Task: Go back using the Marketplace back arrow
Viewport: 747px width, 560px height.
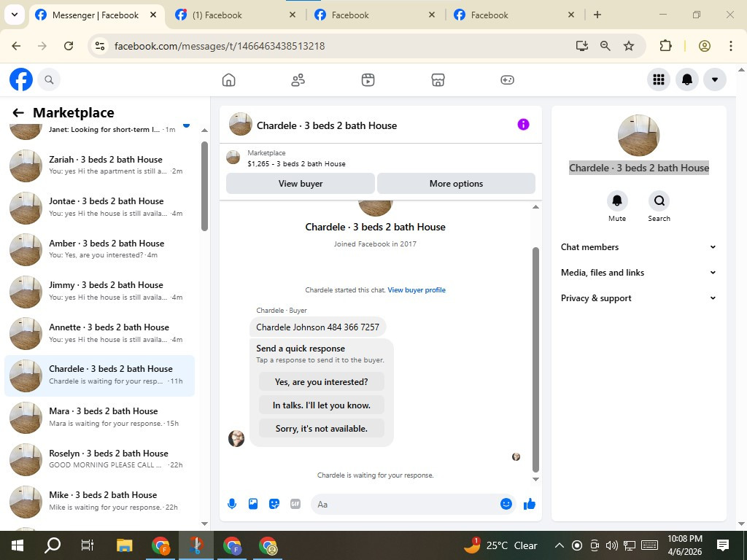Action: tap(18, 113)
